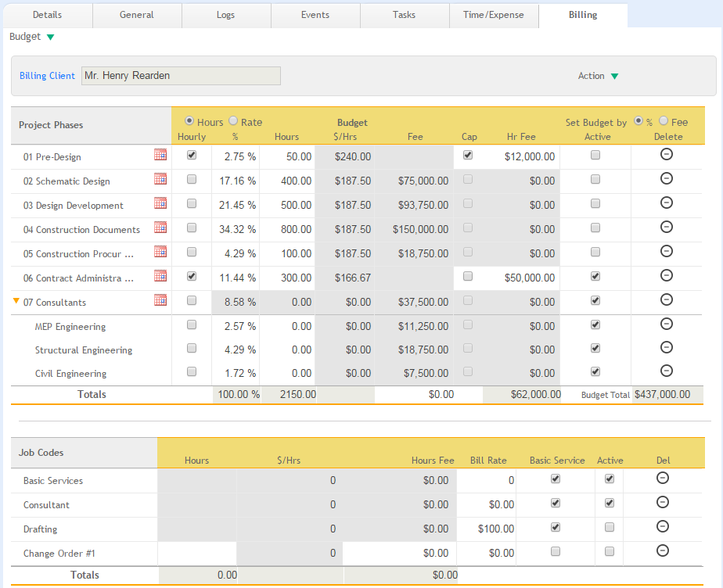The image size is (723, 588).
Task: Click the 03 Design Development phase name
Action: (x=74, y=206)
